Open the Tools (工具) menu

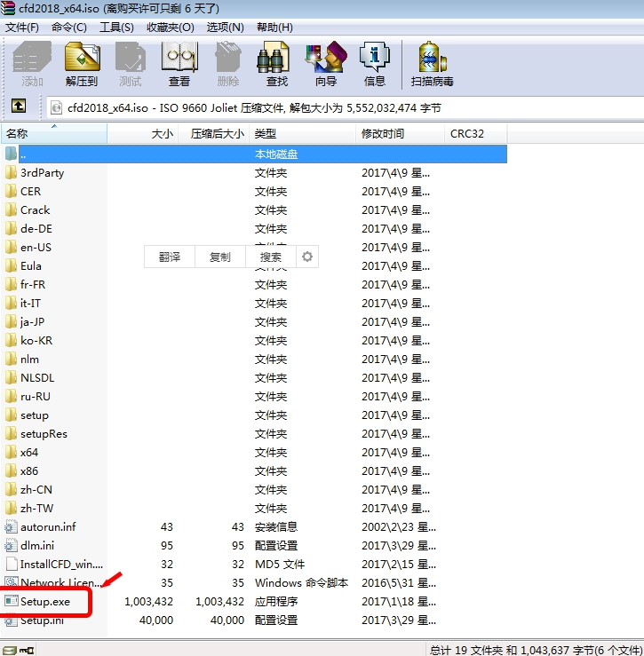click(x=116, y=28)
